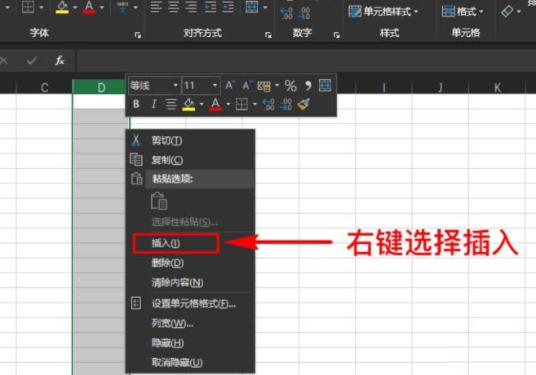Viewport: 536px width, 375px height.
Task: Open the ribbon merge and center dropdown
Action: pos(265,7)
